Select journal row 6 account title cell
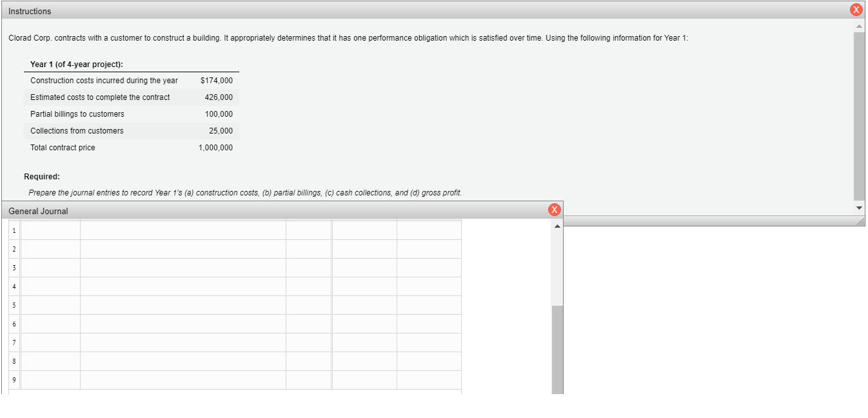Screen dimensions: 868x418 [183, 324]
